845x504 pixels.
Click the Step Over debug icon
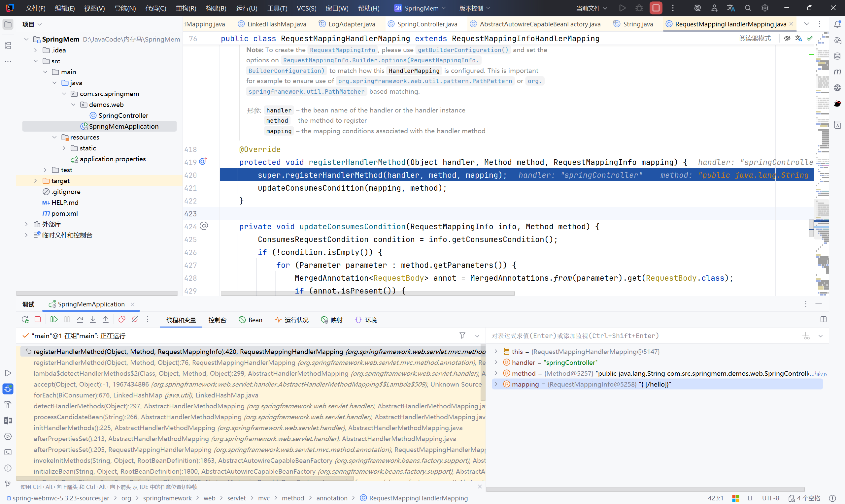pyautogui.click(x=80, y=320)
